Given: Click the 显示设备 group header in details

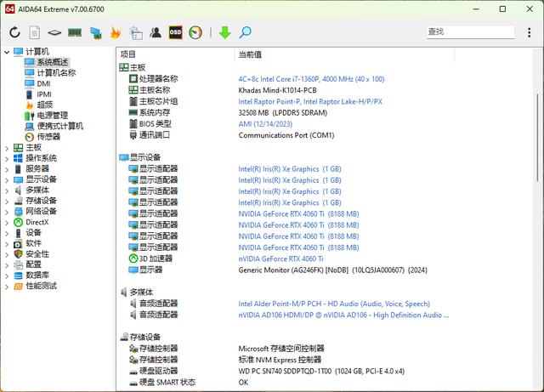Looking at the screenshot, I should point(145,157).
